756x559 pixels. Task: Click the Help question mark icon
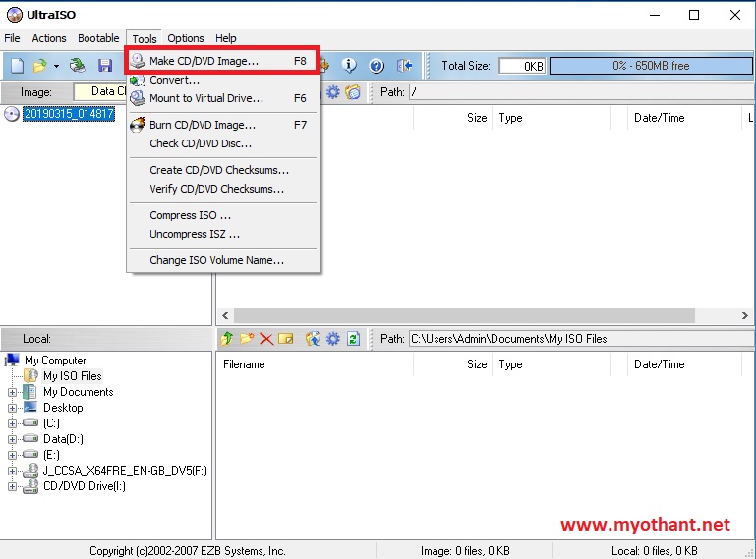[x=377, y=65]
